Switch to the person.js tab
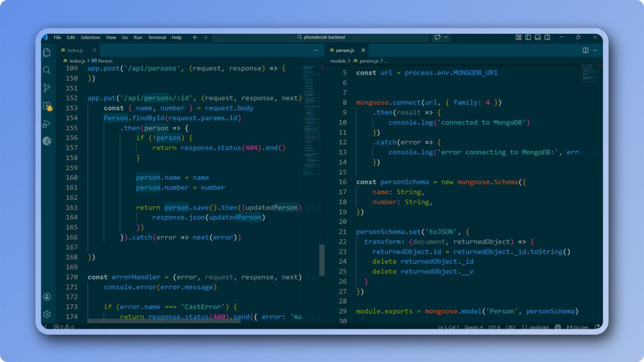 [x=346, y=50]
